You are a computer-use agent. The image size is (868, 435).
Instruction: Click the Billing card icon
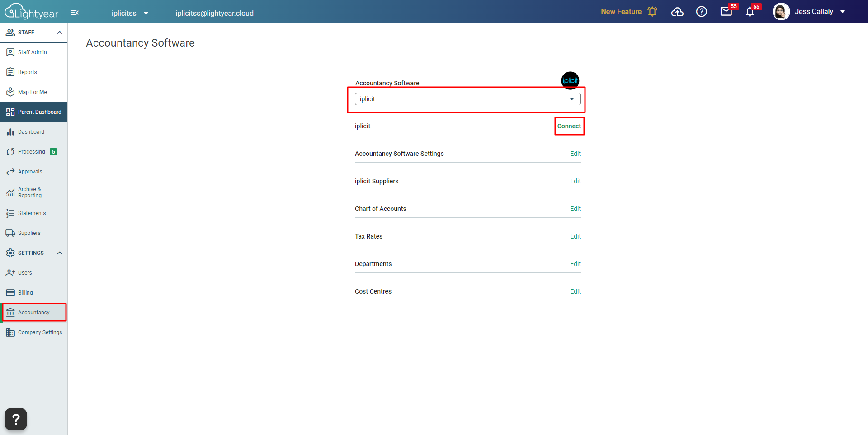(10, 293)
